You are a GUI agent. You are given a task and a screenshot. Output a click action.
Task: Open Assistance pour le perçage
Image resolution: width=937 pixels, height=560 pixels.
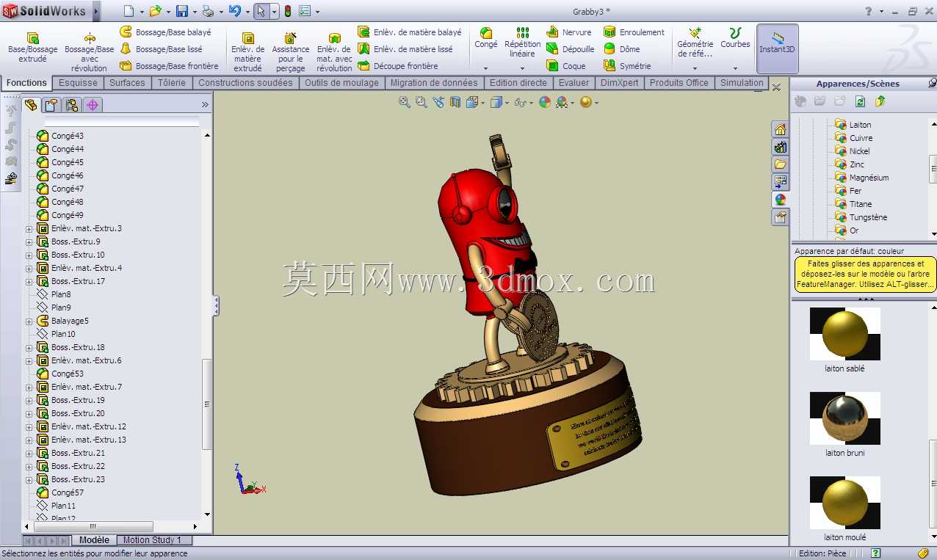[291, 52]
